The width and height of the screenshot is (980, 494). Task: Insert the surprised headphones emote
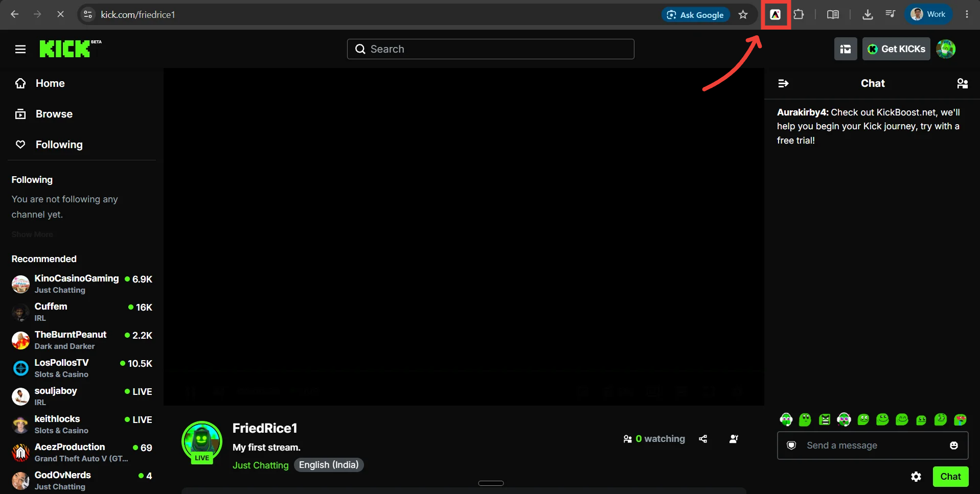point(844,419)
